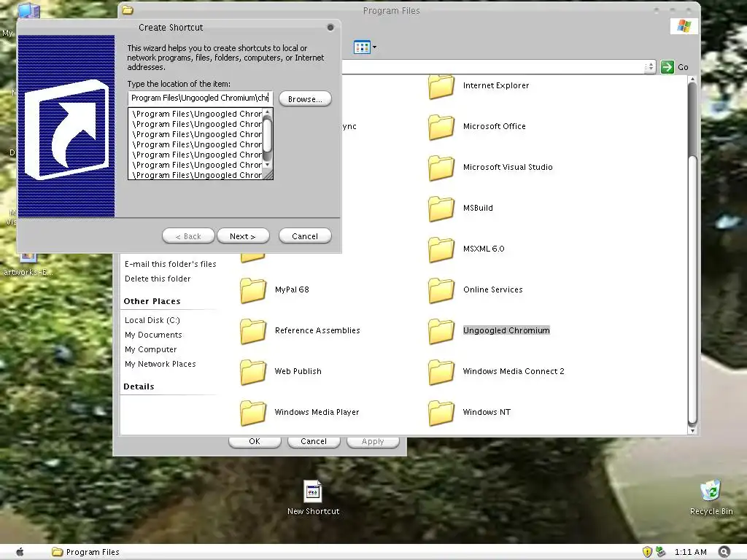Click the Microsoft Office folder name
The width and height of the screenshot is (747, 560).
pos(495,126)
